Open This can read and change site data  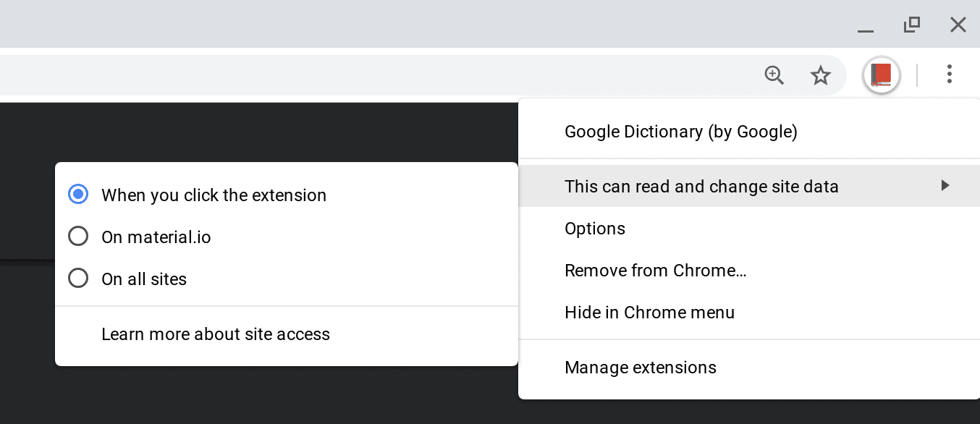[701, 186]
